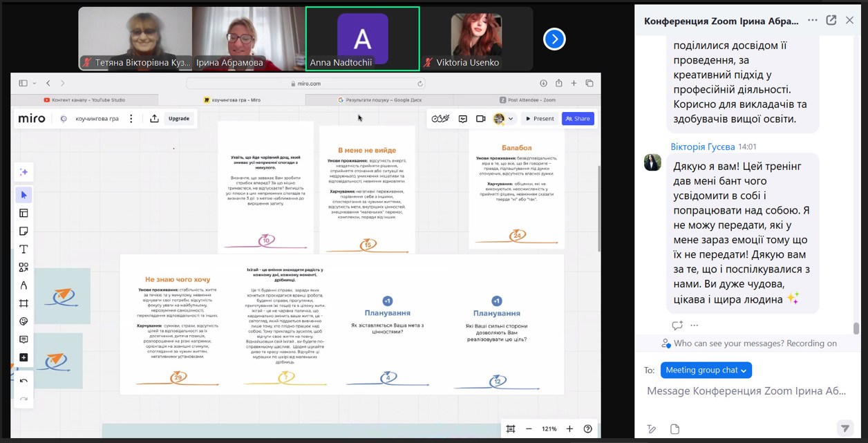Screen dimensions: 868x443
Task: Select the Text tool in Miro toolbar
Action: pyautogui.click(x=23, y=249)
